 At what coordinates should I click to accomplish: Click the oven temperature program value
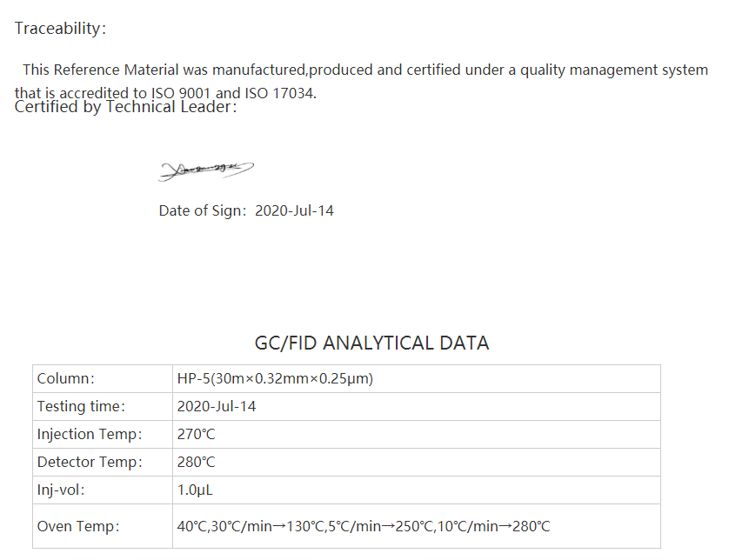363,526
